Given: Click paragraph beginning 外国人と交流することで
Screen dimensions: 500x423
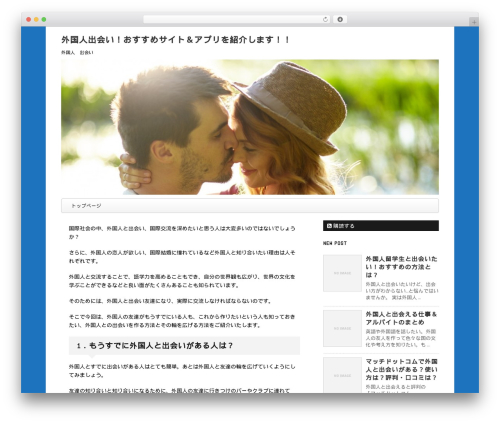Looking at the screenshot, I should 182,281.
